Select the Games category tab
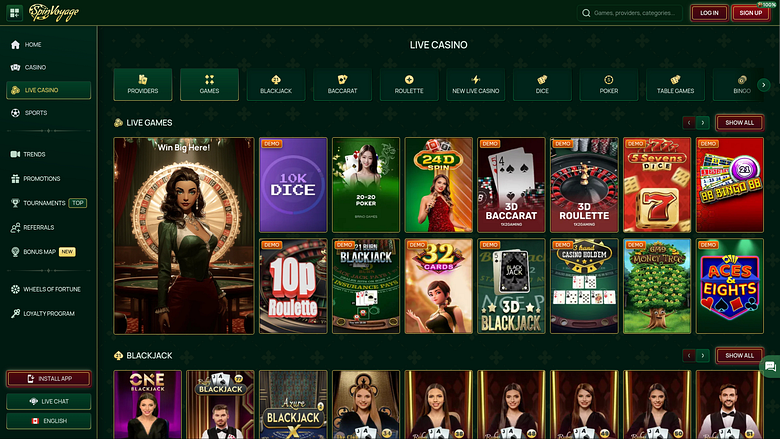 pyautogui.click(x=209, y=85)
